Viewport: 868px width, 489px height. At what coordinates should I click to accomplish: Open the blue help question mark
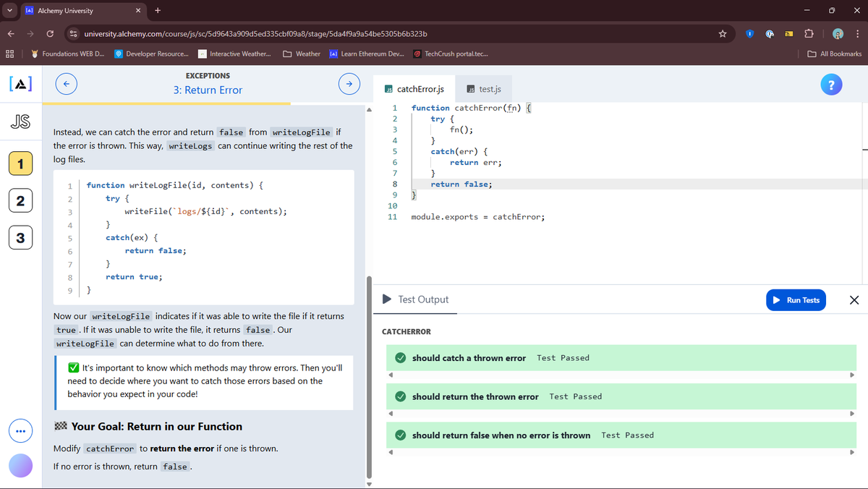pos(831,84)
